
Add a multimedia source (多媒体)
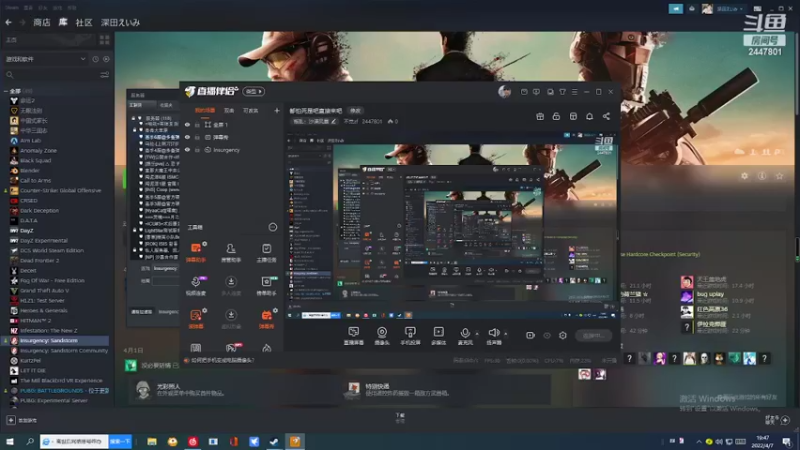click(x=438, y=336)
